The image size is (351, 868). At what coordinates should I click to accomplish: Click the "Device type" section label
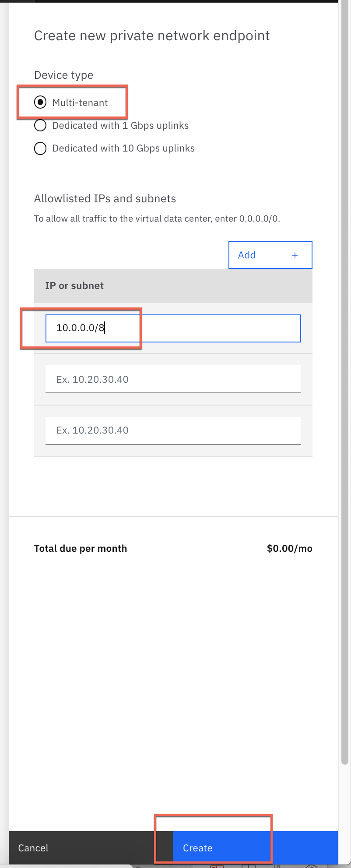click(x=63, y=75)
